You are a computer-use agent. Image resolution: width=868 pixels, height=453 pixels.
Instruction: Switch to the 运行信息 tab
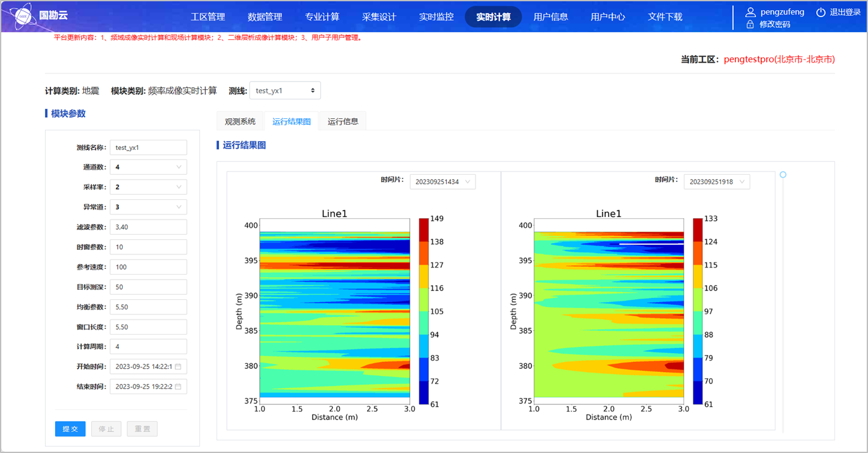pyautogui.click(x=343, y=121)
